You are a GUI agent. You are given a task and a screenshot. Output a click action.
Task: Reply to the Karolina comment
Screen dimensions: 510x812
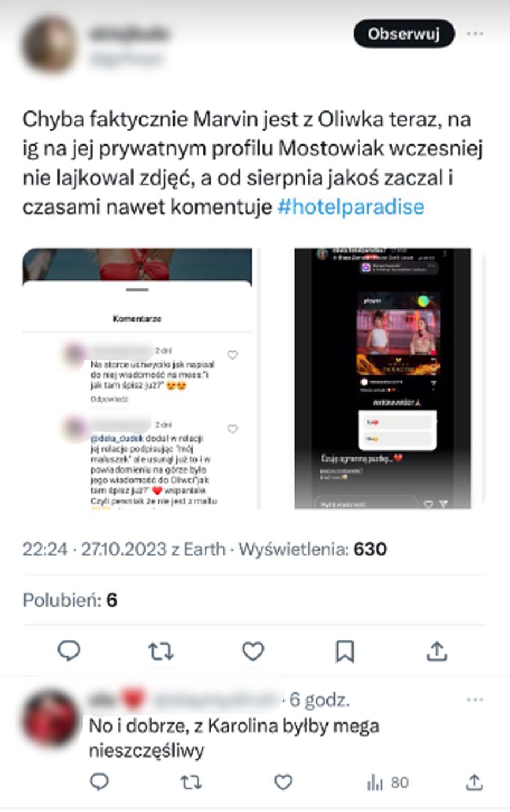99,783
